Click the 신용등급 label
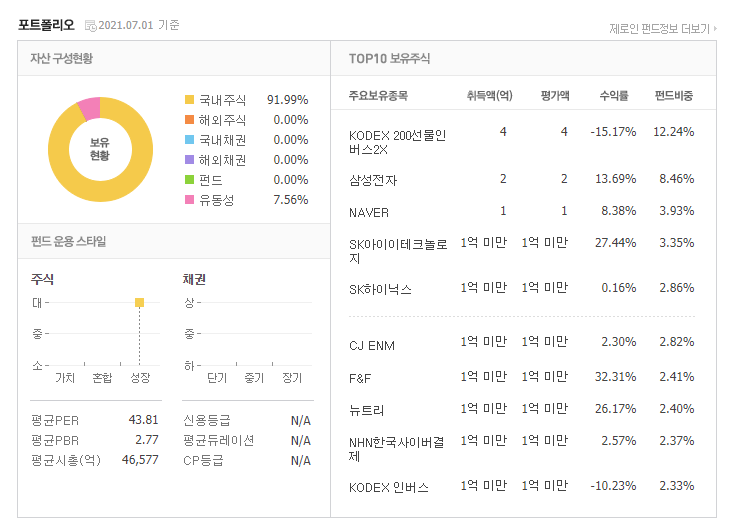The width and height of the screenshot is (735, 532). point(207,420)
